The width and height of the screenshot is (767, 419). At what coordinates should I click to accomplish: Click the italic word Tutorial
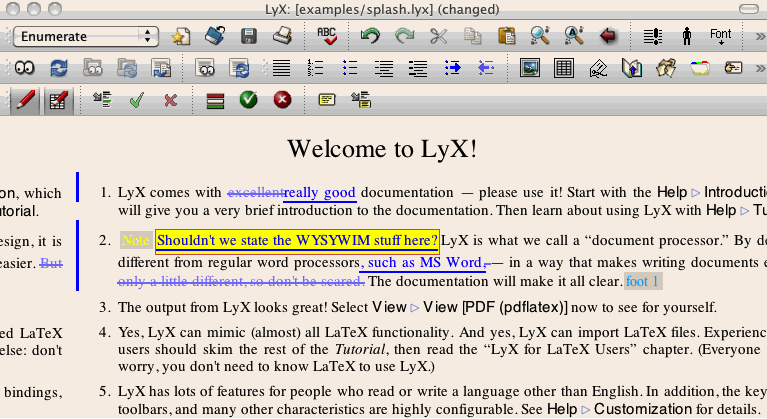click(x=360, y=350)
